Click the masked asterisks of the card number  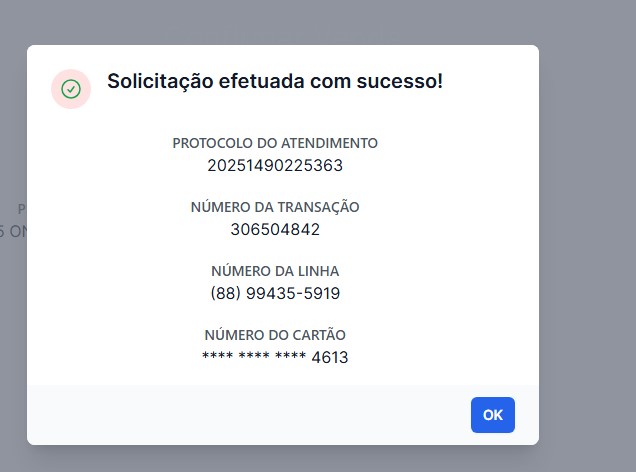pyautogui.click(x=254, y=357)
